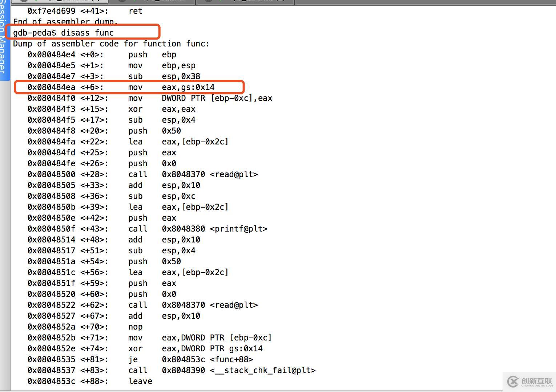Click address 0x0804851c at offset <+56>
This screenshot has height=392, width=556.
click(x=51, y=272)
